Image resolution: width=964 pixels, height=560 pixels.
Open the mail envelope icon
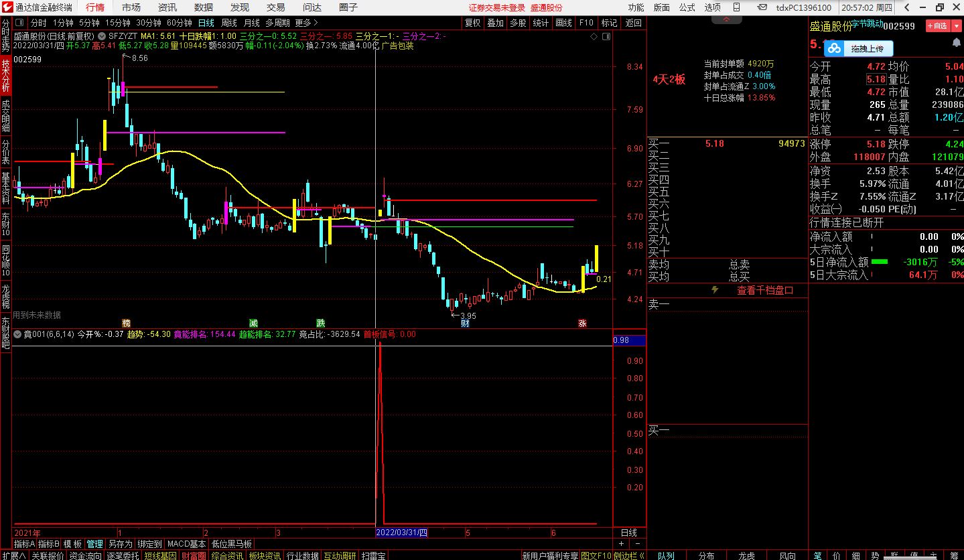point(763,7)
